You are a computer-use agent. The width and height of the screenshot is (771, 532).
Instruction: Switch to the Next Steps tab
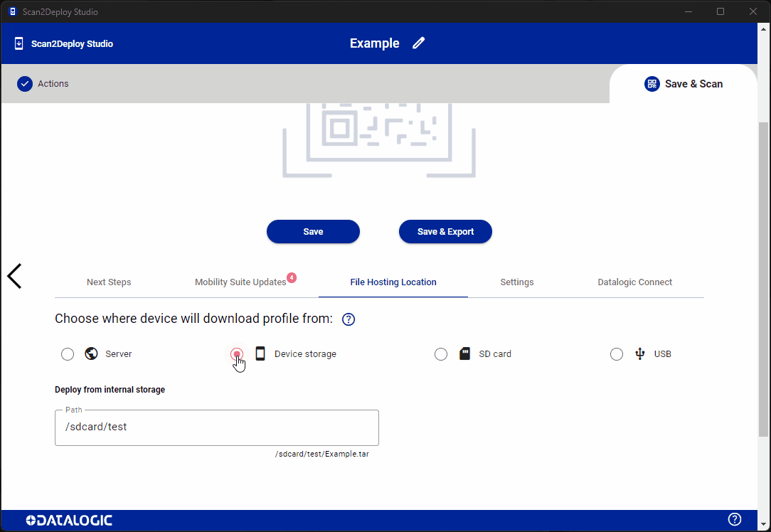tap(109, 282)
